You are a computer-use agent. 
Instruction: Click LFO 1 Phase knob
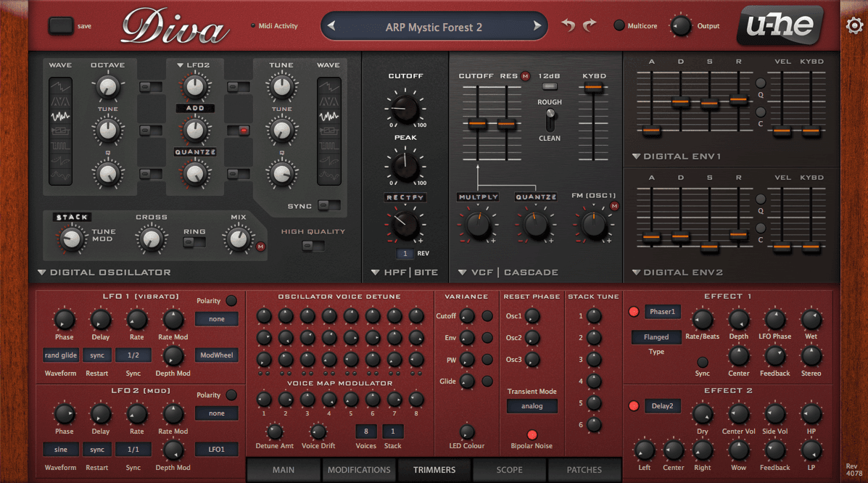point(65,320)
